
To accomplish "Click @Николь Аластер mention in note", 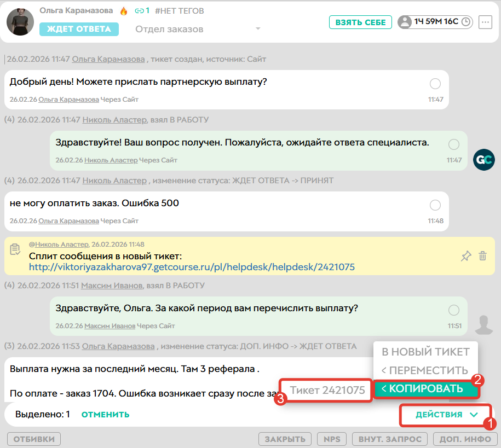I will pos(59,245).
